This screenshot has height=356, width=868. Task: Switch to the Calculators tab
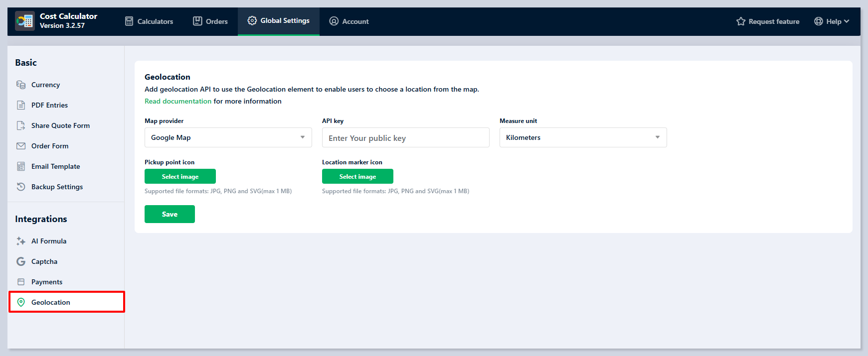point(149,21)
